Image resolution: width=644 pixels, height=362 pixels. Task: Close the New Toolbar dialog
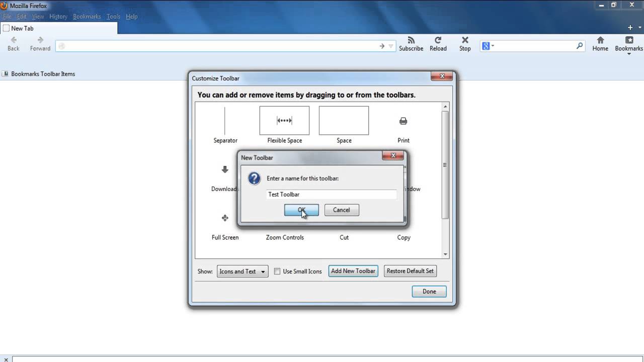(x=393, y=156)
